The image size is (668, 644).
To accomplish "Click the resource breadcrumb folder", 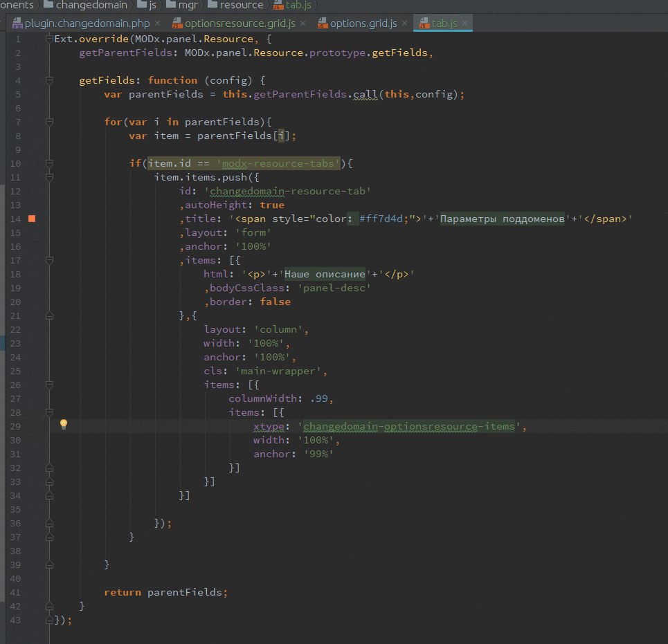I will (x=235, y=5).
